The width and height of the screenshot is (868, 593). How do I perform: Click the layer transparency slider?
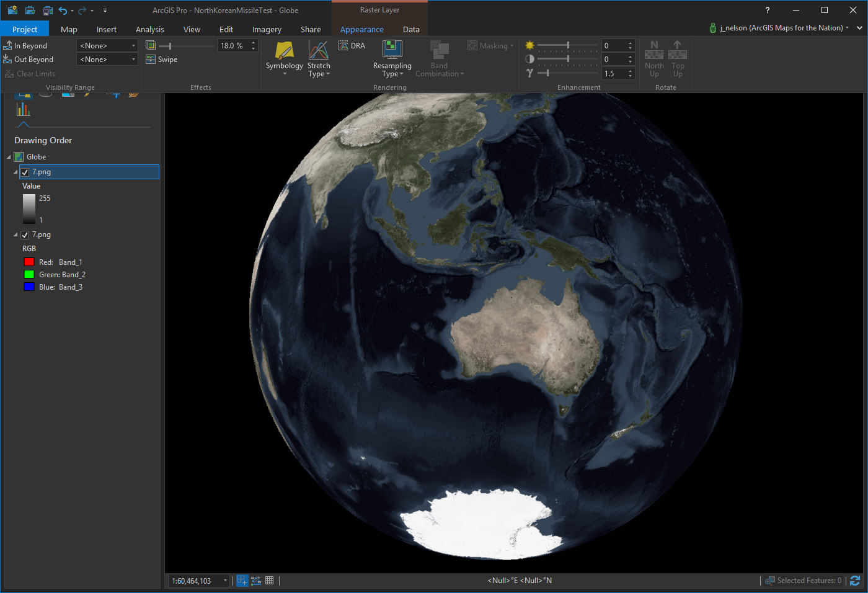tap(186, 46)
